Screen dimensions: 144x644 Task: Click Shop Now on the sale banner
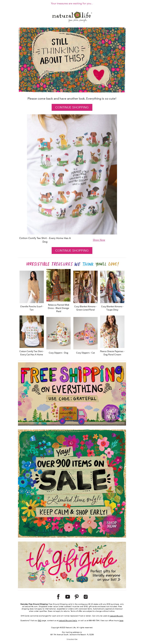(111, 524)
